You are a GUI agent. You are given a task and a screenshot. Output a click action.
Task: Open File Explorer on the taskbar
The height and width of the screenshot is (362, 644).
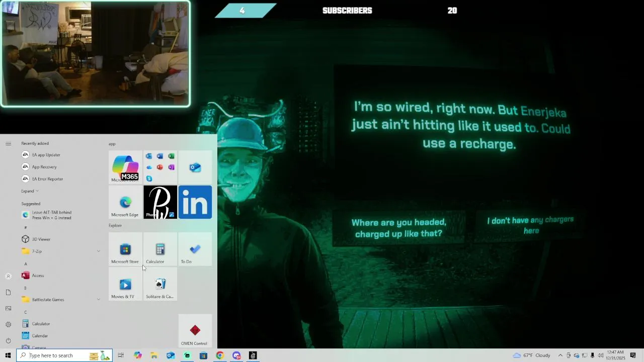tap(154, 355)
